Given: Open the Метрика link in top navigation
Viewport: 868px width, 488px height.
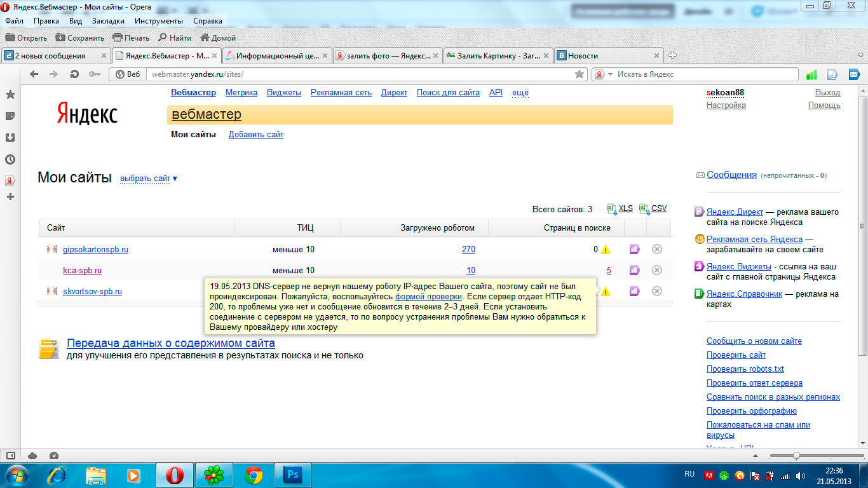Looking at the screenshot, I should 241,92.
